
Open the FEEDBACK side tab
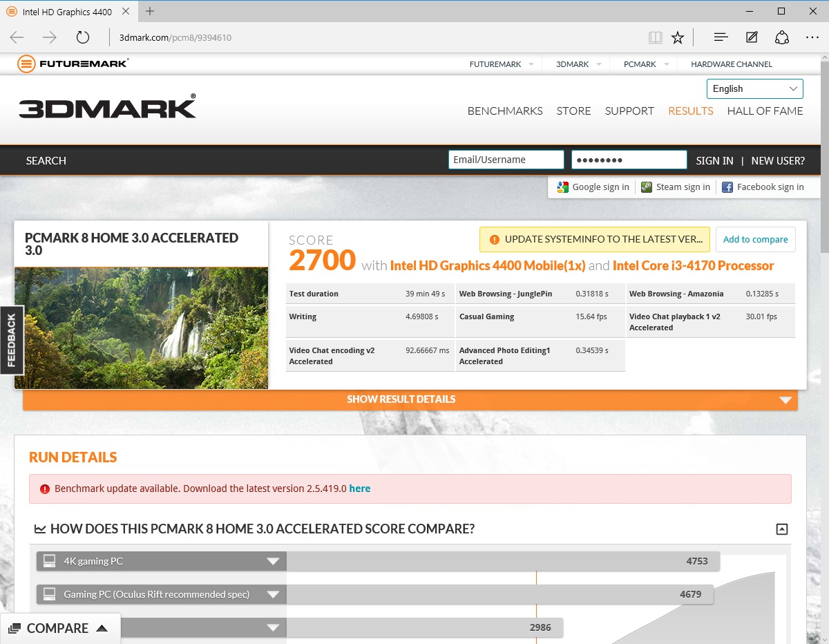click(x=12, y=340)
